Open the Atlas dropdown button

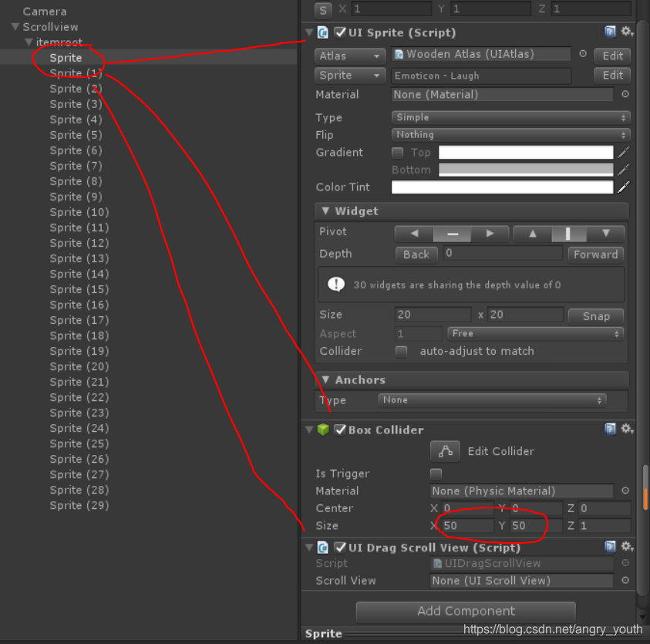(350, 56)
